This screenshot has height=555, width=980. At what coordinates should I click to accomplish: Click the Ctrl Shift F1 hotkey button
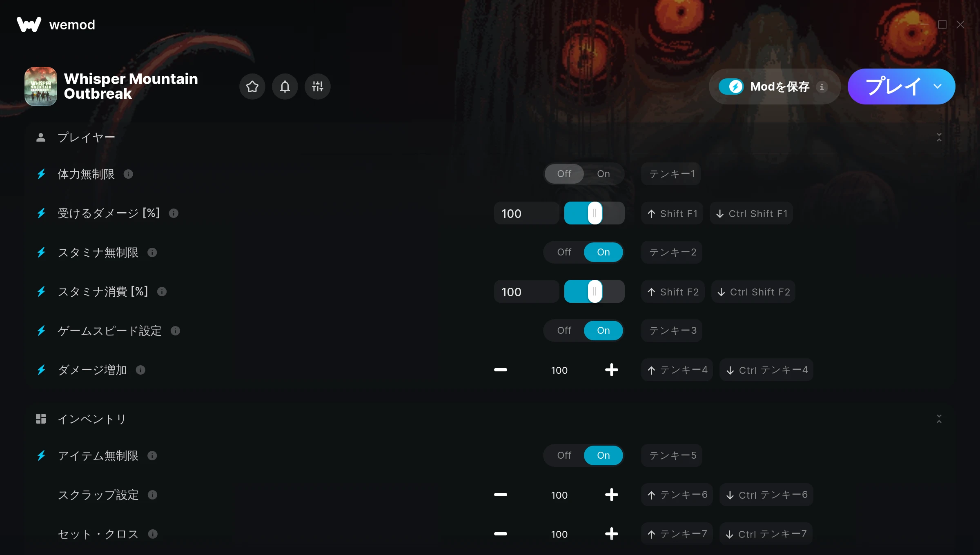tap(751, 213)
